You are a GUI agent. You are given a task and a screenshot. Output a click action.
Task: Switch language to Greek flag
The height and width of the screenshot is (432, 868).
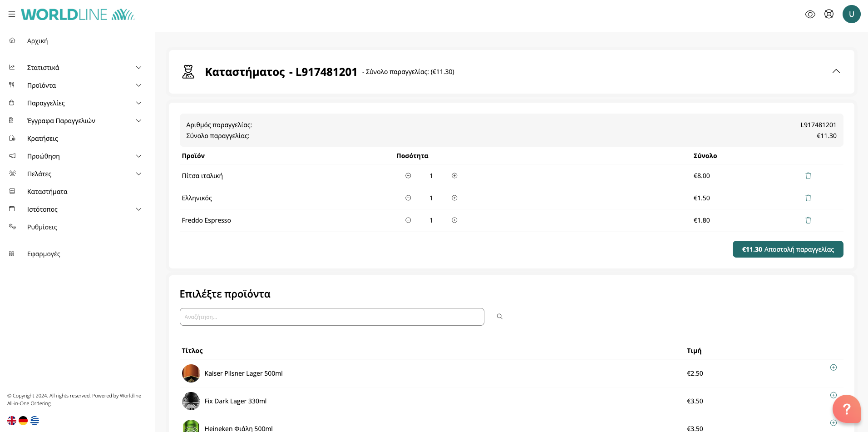[x=35, y=421]
